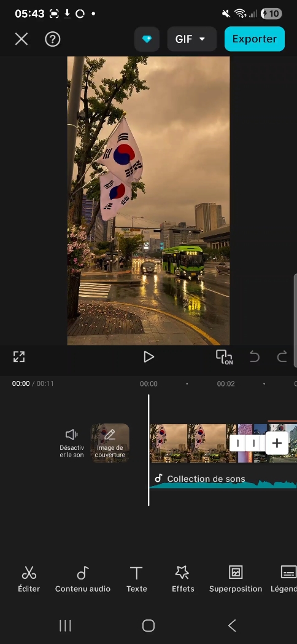This screenshot has width=297, height=644.
Task: Select the Texte tool
Action: tap(136, 579)
